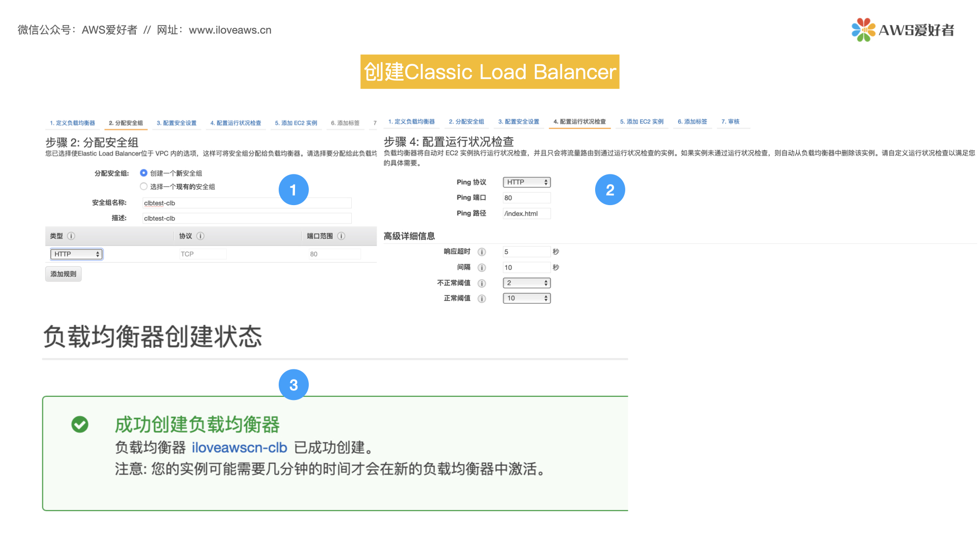Click the green success checkmark icon
The width and height of the screenshot is (980, 551).
80,424
